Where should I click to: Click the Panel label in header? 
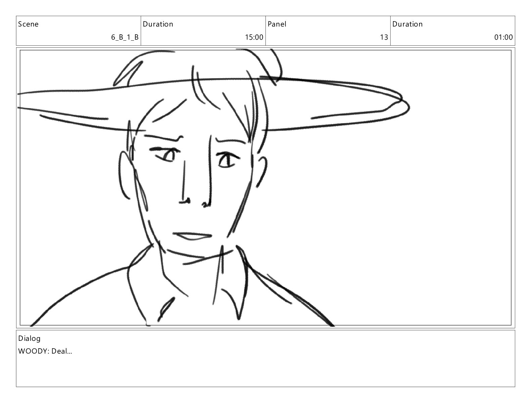[277, 24]
